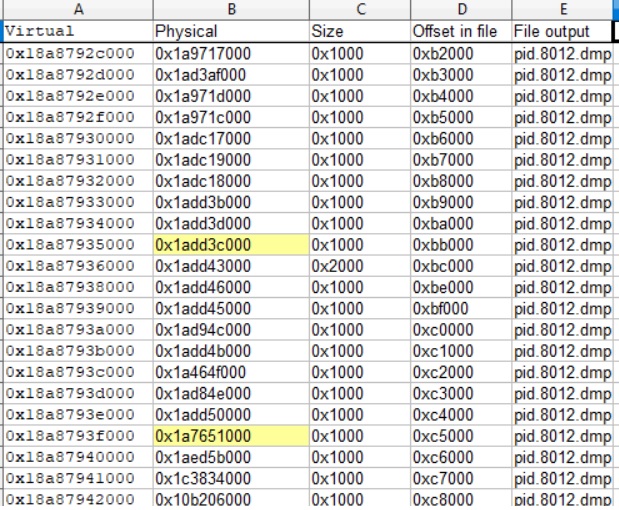Select physical address 0x1a971c000
Image resolution: width=619 pixels, height=510 pixels.
(231, 117)
